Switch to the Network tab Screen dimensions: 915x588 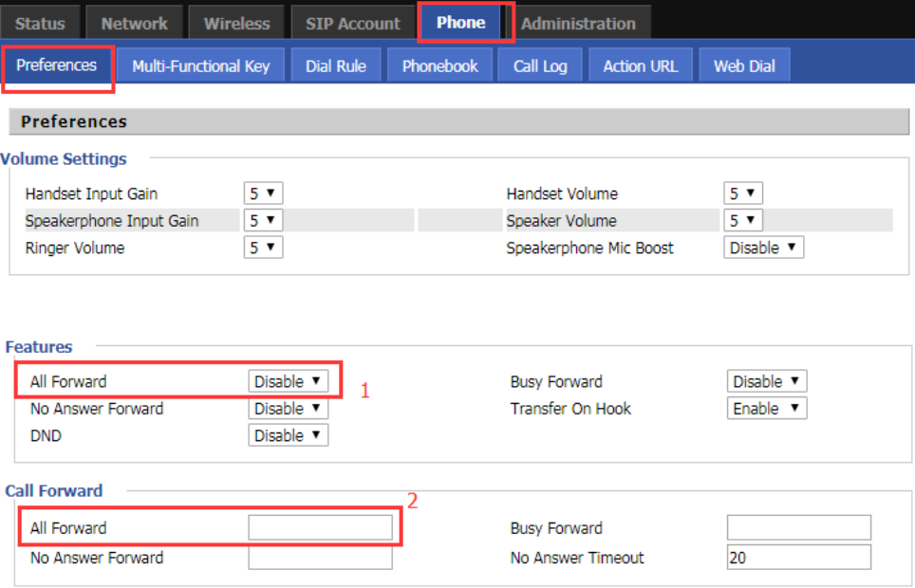coord(134,24)
